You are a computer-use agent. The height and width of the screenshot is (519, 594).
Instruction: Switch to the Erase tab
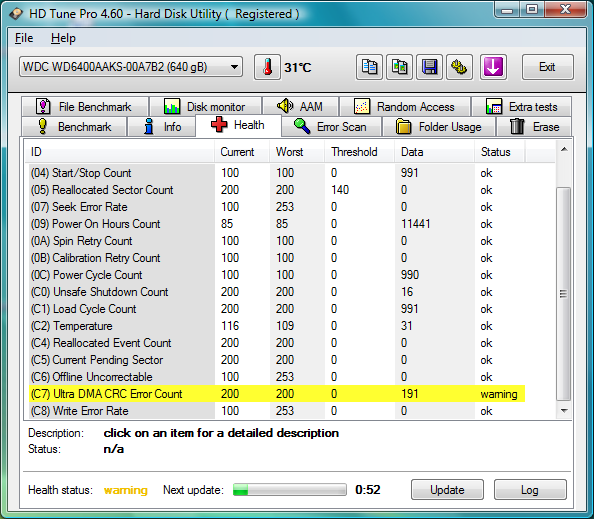coord(535,127)
